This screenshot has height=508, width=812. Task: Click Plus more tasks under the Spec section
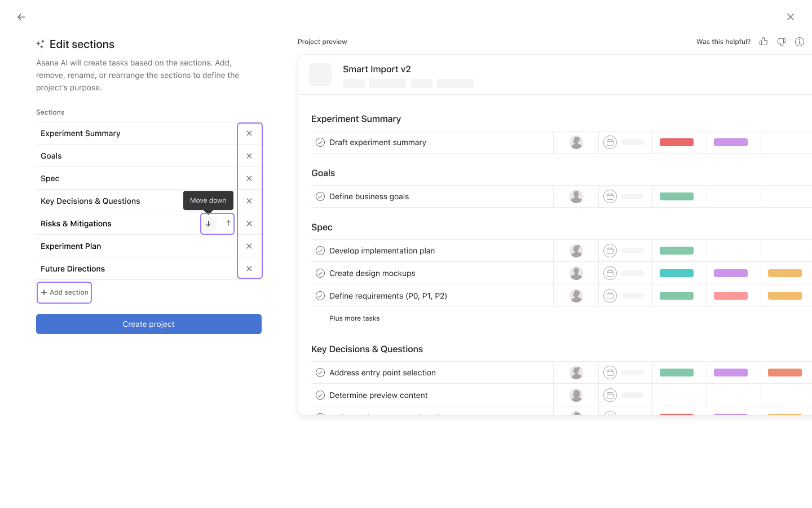354,318
